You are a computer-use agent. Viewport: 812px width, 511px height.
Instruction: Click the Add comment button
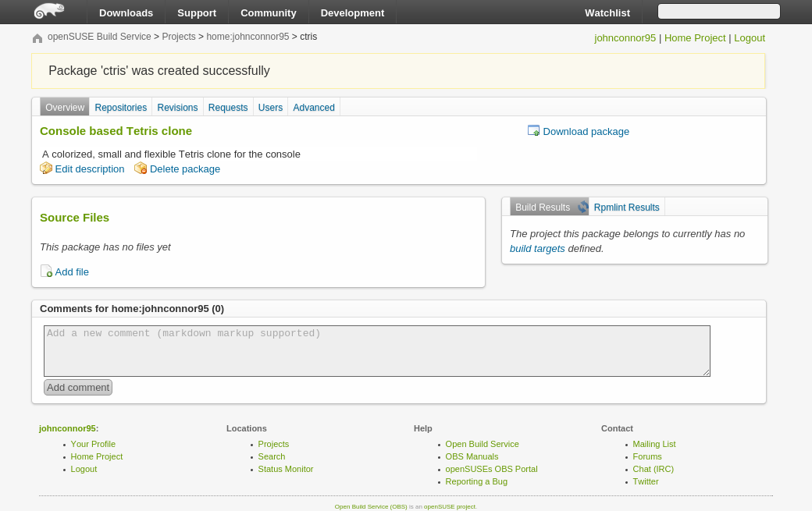coord(78,388)
